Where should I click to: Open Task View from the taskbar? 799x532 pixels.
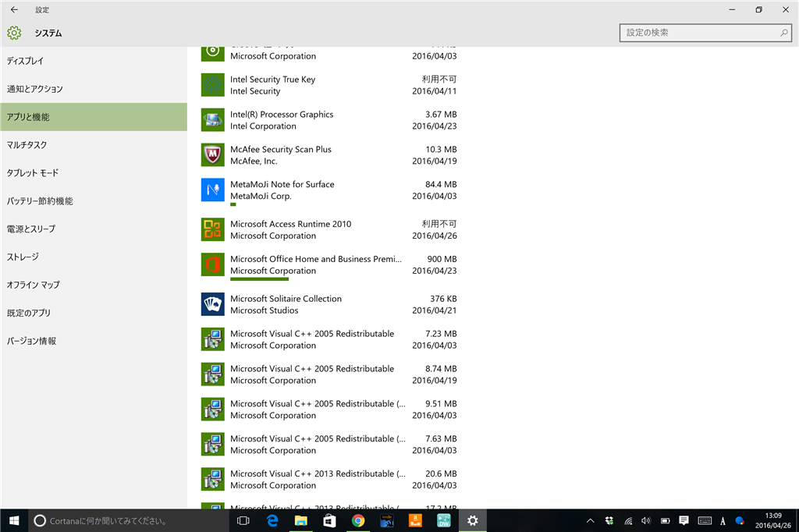(x=243, y=521)
